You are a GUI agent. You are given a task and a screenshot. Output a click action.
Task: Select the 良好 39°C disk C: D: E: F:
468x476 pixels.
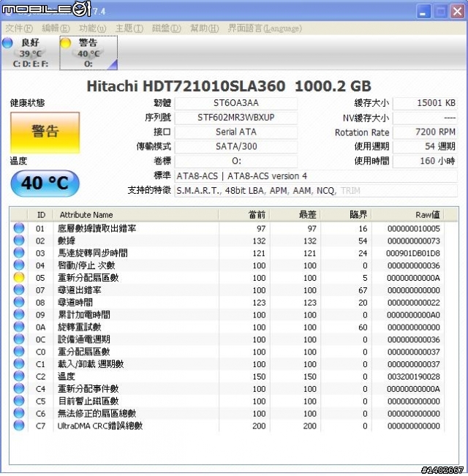31,53
